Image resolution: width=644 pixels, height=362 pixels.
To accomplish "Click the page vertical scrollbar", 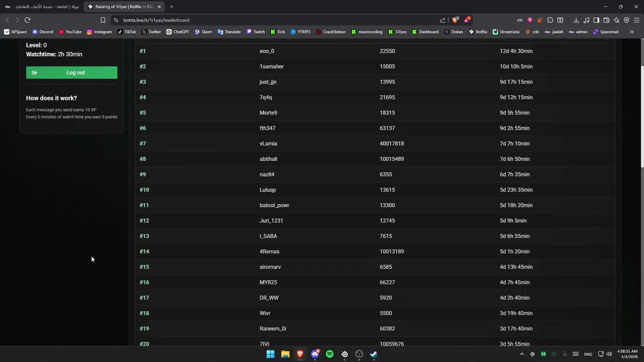I will click(641, 116).
